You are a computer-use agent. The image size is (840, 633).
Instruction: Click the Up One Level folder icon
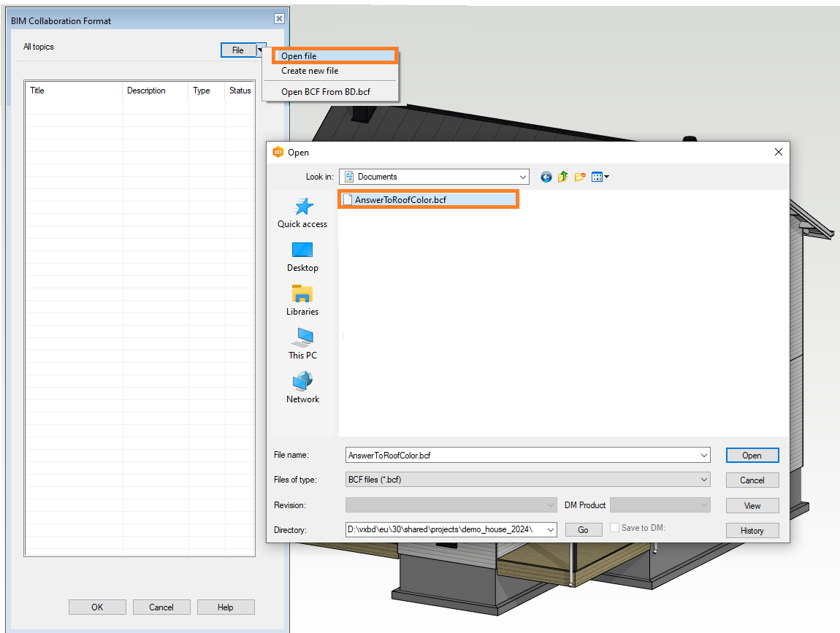coord(562,177)
